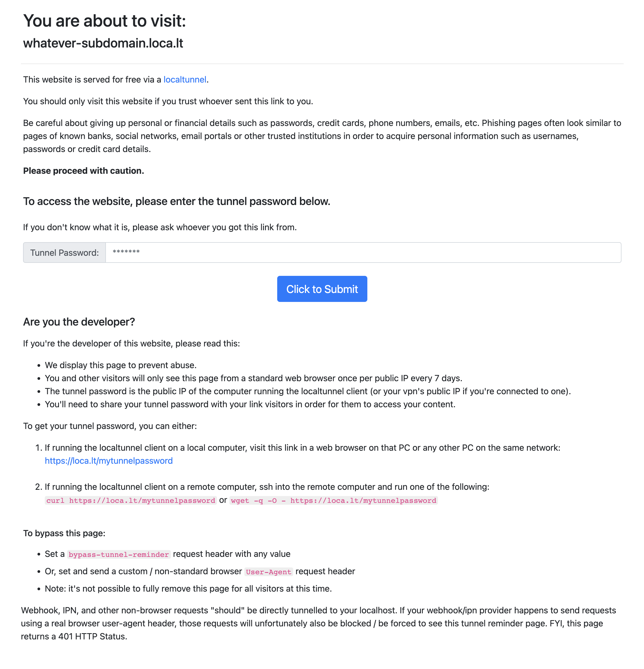The width and height of the screenshot is (644, 669).
Task: Click the Tunnel Password input field
Action: point(363,253)
